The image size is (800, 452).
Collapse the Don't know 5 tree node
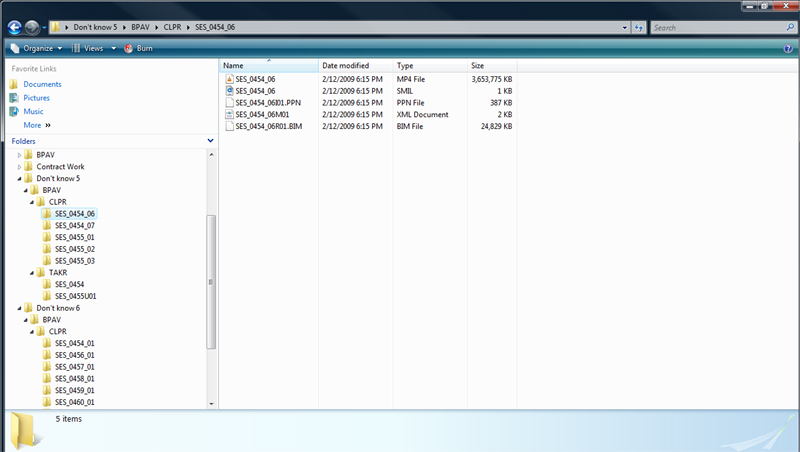click(19, 179)
